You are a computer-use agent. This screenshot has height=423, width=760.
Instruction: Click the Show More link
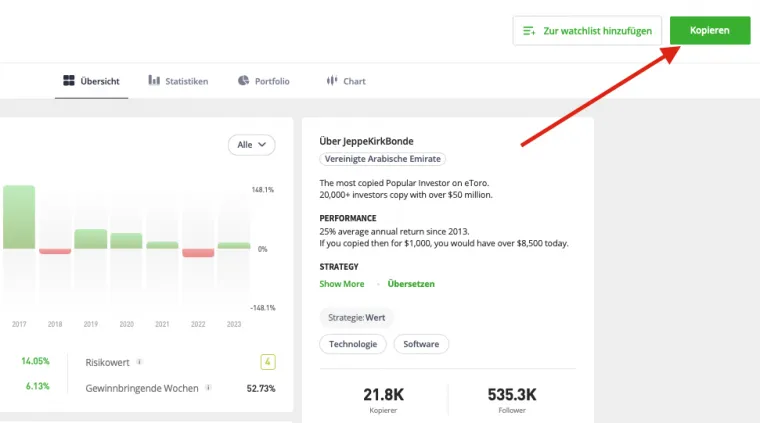(342, 284)
